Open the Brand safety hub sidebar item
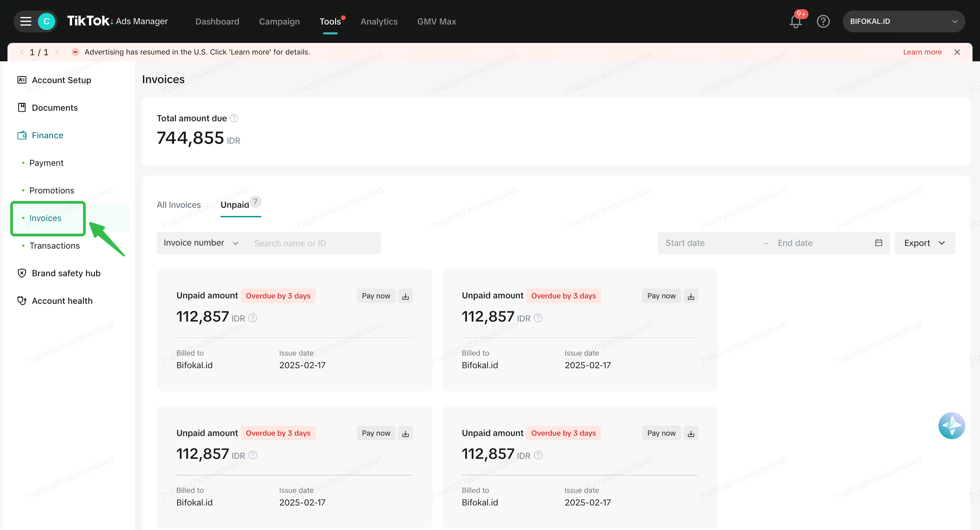This screenshot has width=980, height=530. (x=66, y=273)
